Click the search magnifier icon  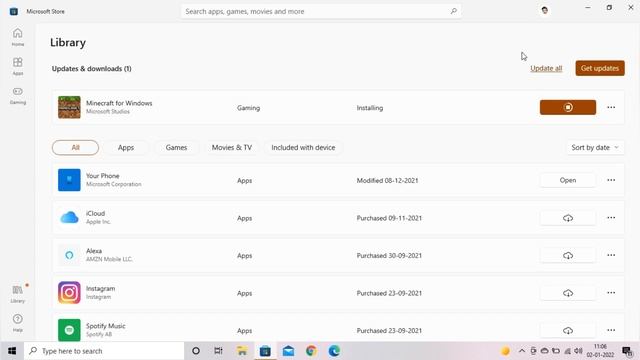[x=453, y=11]
